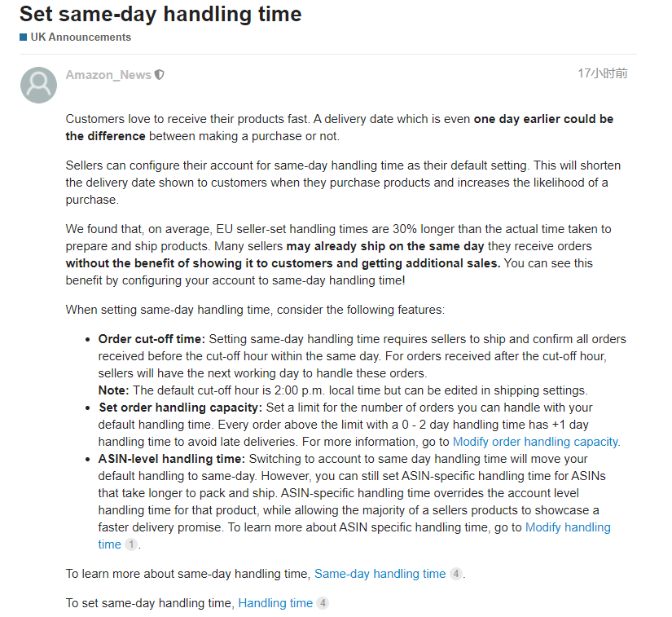Open the Amazon_News user profile name

click(108, 75)
